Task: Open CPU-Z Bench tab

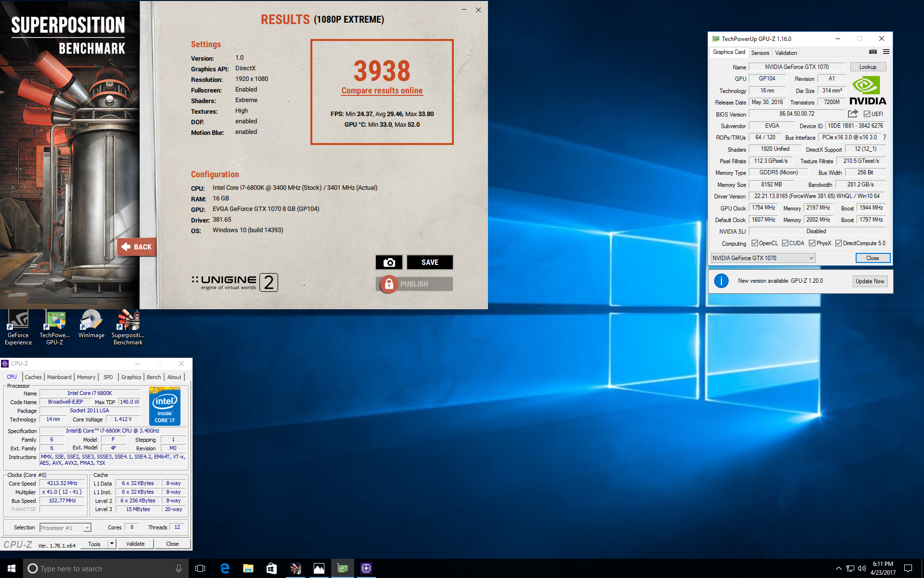Action: tap(154, 377)
